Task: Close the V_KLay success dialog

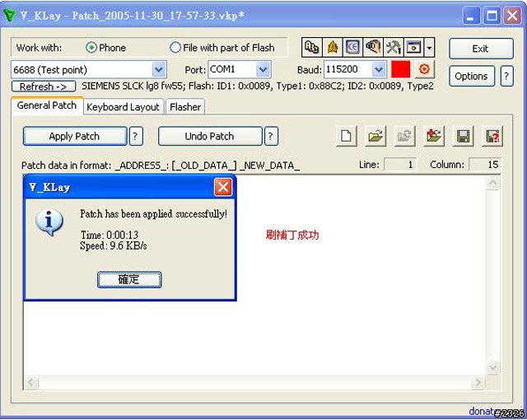Action: [223, 187]
